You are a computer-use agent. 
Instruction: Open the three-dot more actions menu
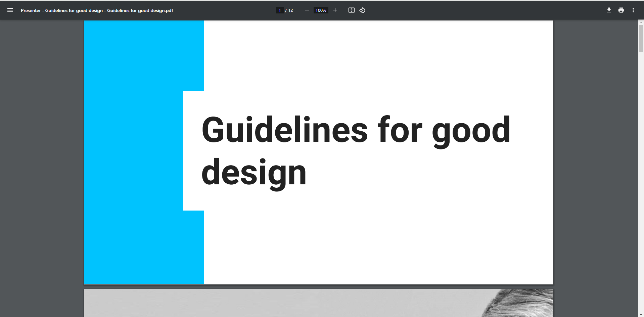click(633, 10)
